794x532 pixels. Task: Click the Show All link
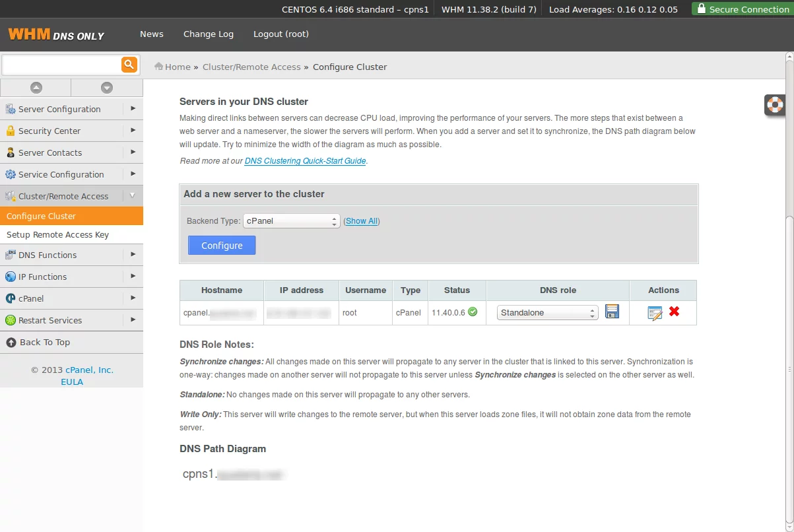tap(362, 221)
